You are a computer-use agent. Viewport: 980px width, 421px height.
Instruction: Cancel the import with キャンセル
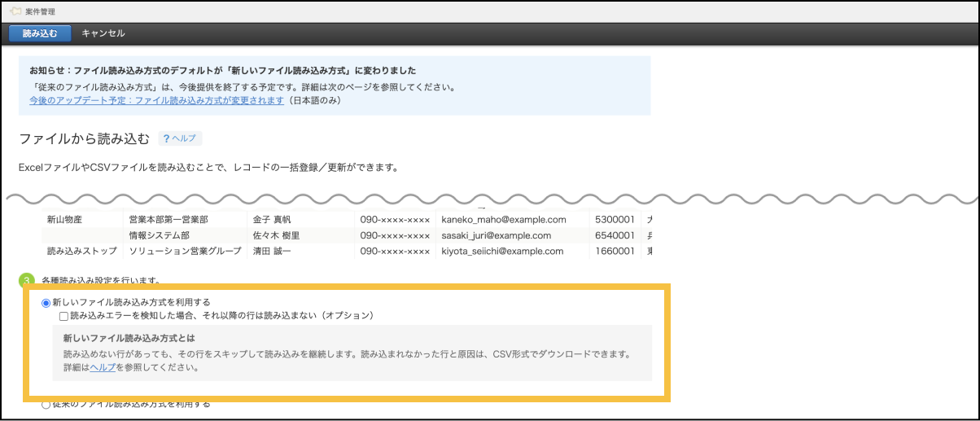click(x=103, y=33)
